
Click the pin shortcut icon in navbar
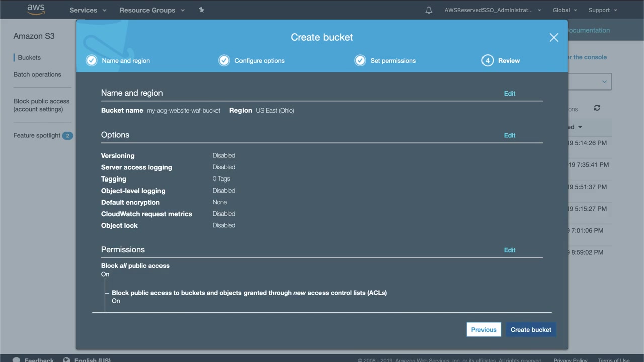[201, 10]
